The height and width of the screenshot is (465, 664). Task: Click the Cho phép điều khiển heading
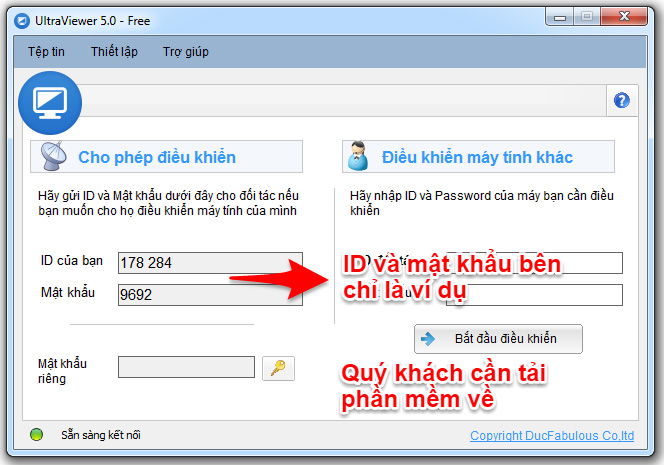click(x=157, y=157)
